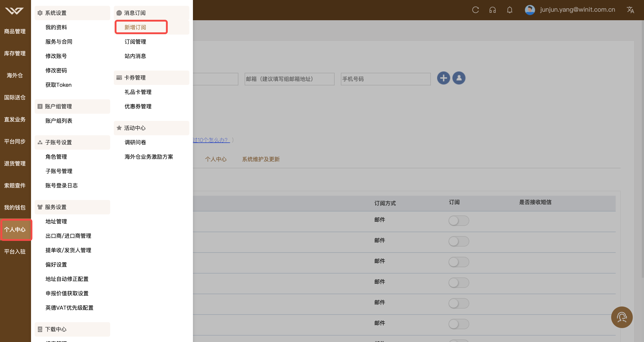Click the refresh icon in top bar
This screenshot has height=342, width=644.
tap(476, 10)
